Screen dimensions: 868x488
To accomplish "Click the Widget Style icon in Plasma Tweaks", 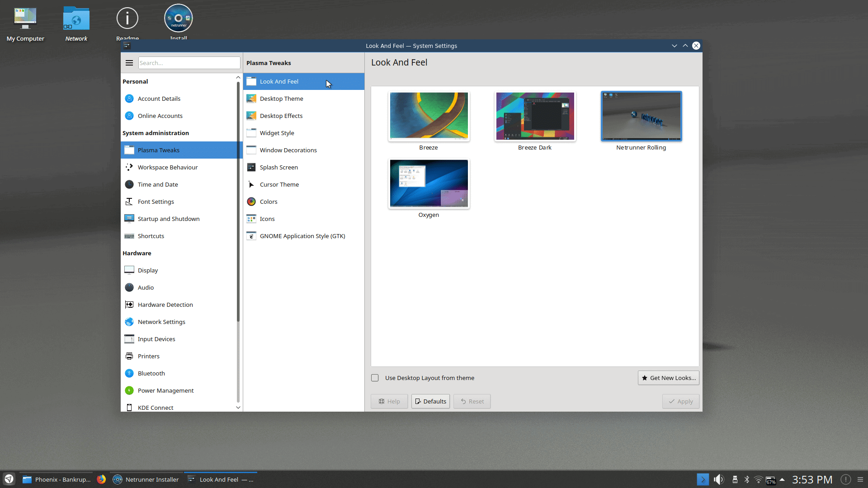I will (x=251, y=132).
